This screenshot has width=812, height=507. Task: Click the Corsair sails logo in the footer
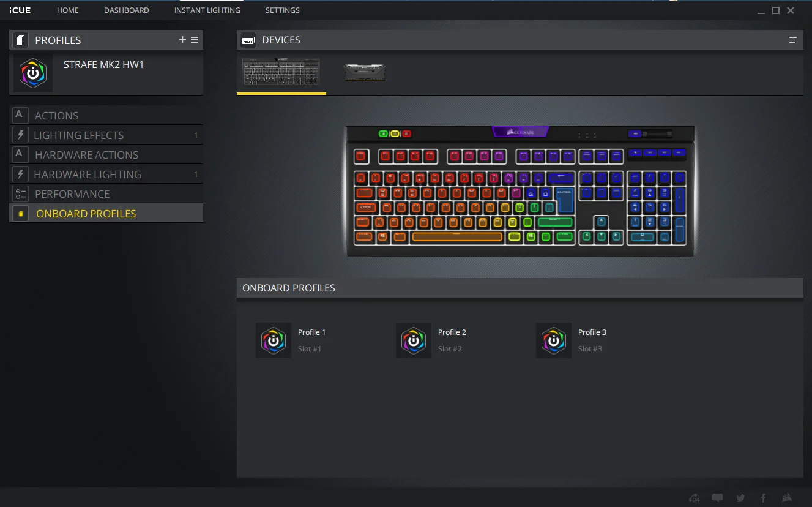point(787,498)
